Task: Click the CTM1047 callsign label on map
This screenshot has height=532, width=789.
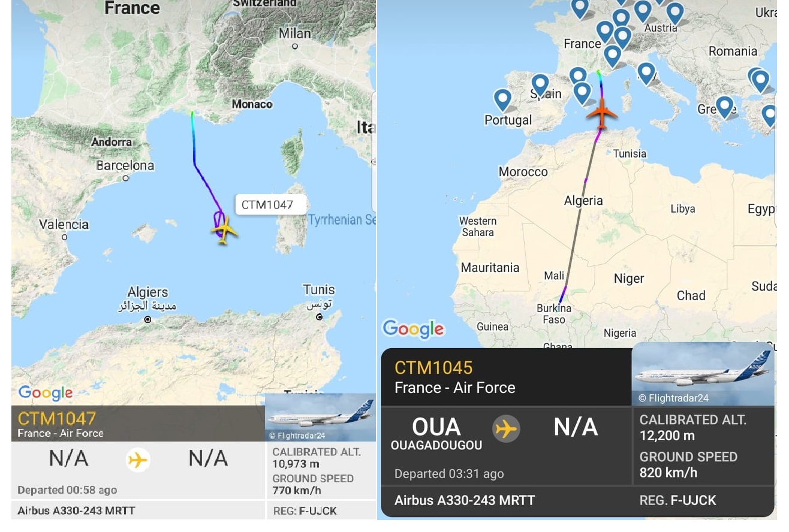Action: pyautogui.click(x=267, y=205)
